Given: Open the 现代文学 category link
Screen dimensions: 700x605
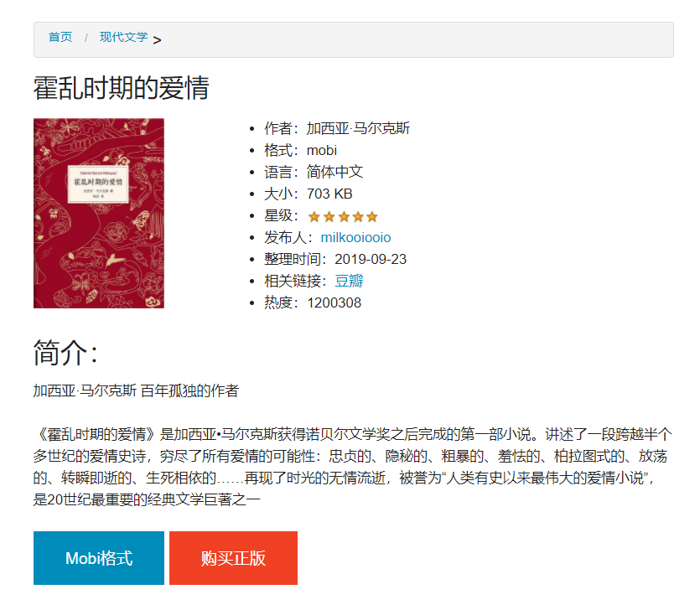Looking at the screenshot, I should 124,37.
